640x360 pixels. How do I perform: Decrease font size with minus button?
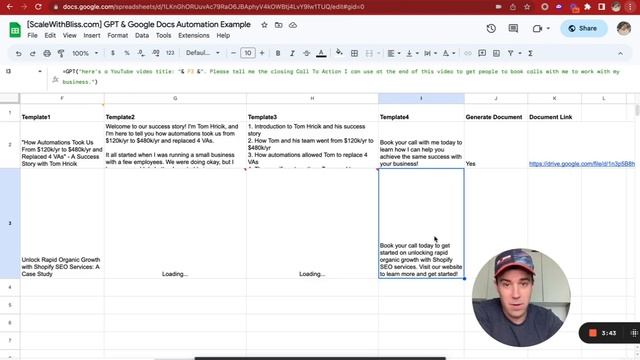point(233,53)
